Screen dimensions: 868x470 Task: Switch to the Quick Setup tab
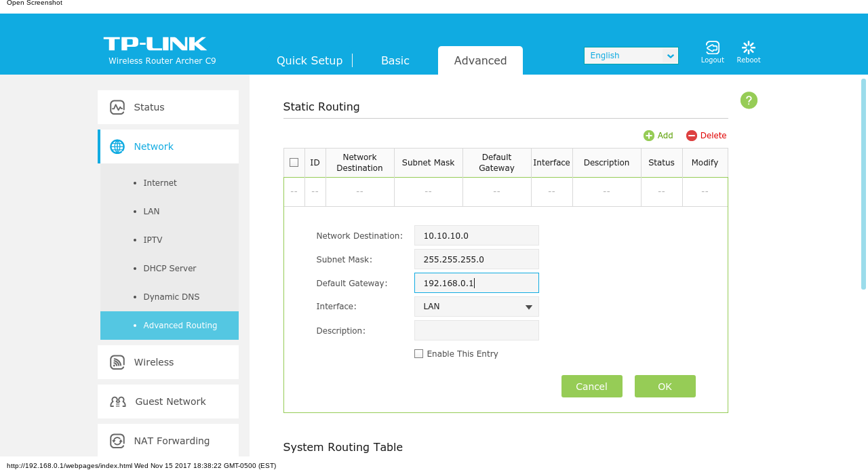[309, 60]
